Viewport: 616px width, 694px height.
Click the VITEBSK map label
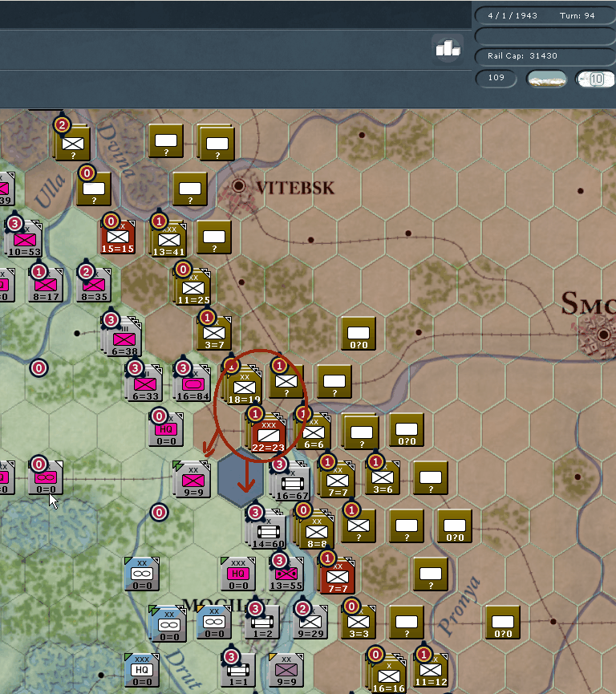296,188
